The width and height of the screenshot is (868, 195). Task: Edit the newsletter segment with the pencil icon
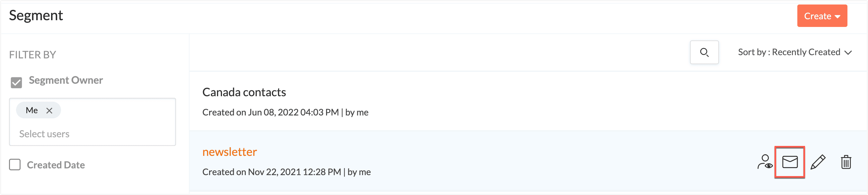point(818,162)
